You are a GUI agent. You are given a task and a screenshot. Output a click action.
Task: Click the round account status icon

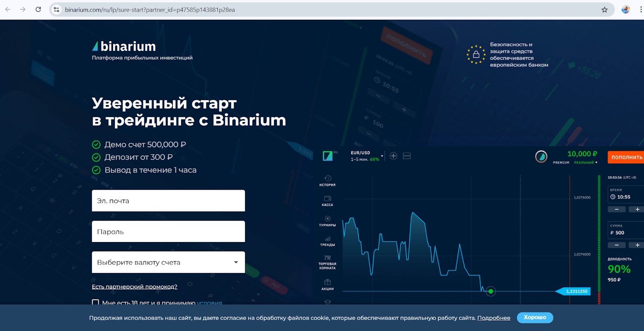541,156
